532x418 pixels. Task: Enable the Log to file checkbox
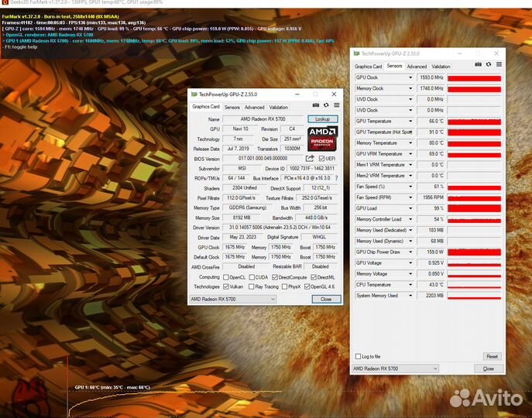[x=358, y=356]
